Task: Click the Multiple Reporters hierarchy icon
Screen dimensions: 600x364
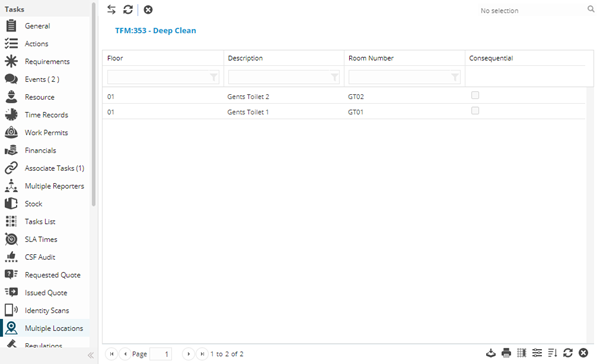Action: click(11, 186)
